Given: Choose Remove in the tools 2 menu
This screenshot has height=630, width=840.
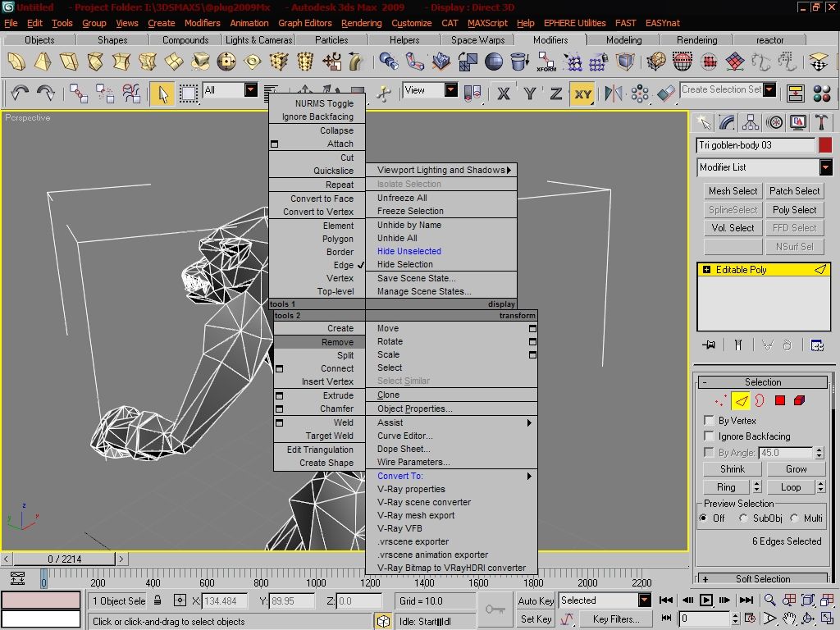Looking at the screenshot, I should [319, 342].
